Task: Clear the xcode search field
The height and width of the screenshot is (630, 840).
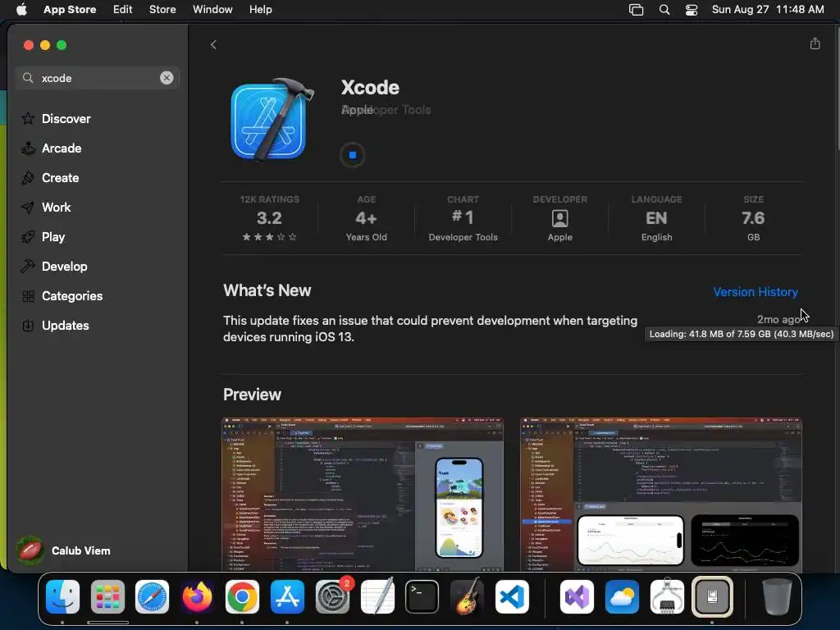Action: 167,78
